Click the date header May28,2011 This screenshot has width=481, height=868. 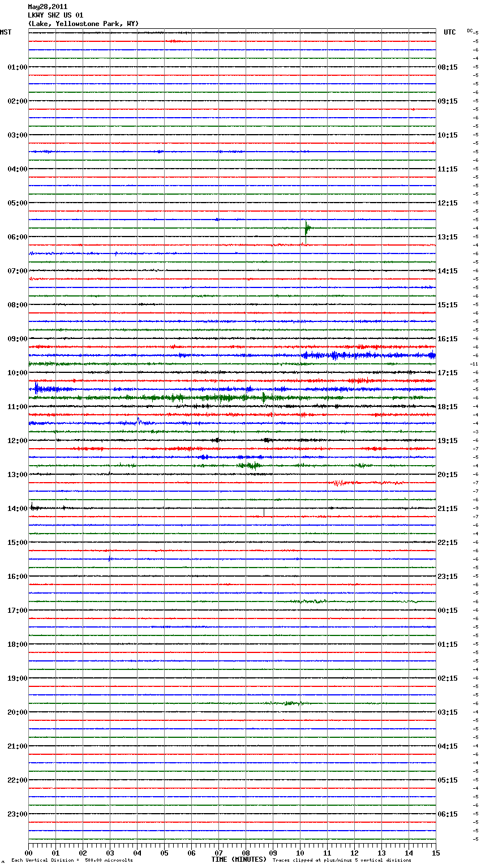pos(48,7)
